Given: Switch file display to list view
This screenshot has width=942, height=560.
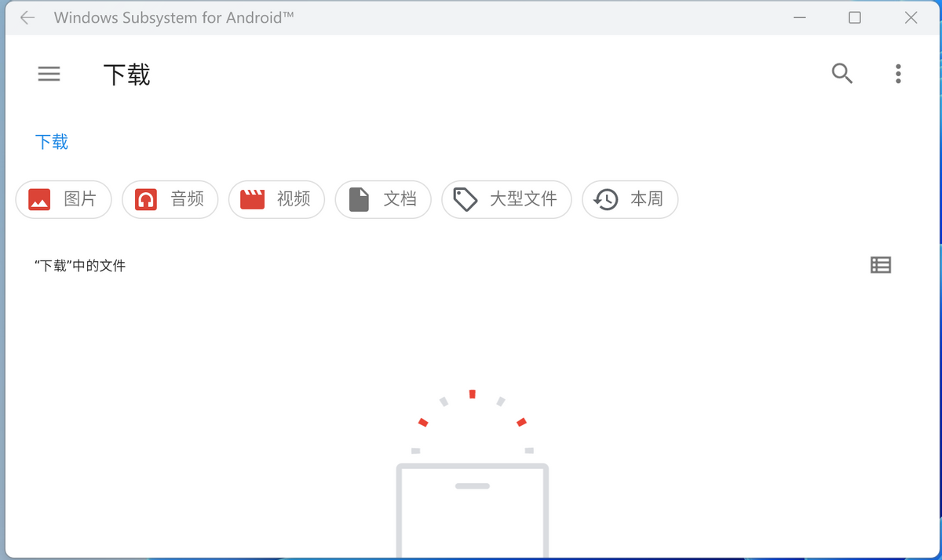Looking at the screenshot, I should tap(880, 264).
